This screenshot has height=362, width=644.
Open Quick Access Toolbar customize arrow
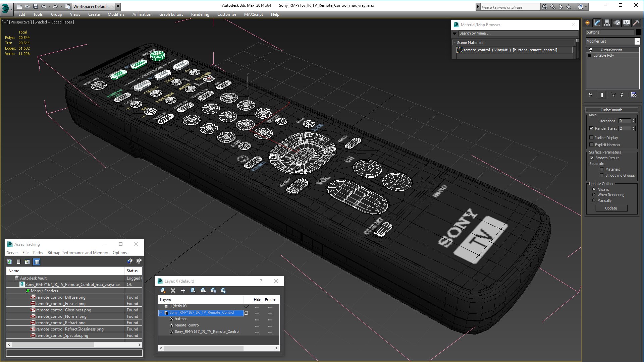click(118, 6)
